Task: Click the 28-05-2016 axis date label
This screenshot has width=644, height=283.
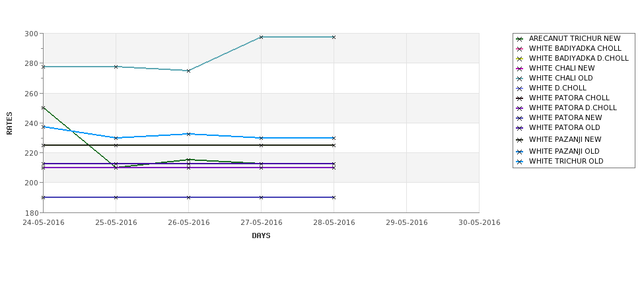Action: click(x=334, y=223)
